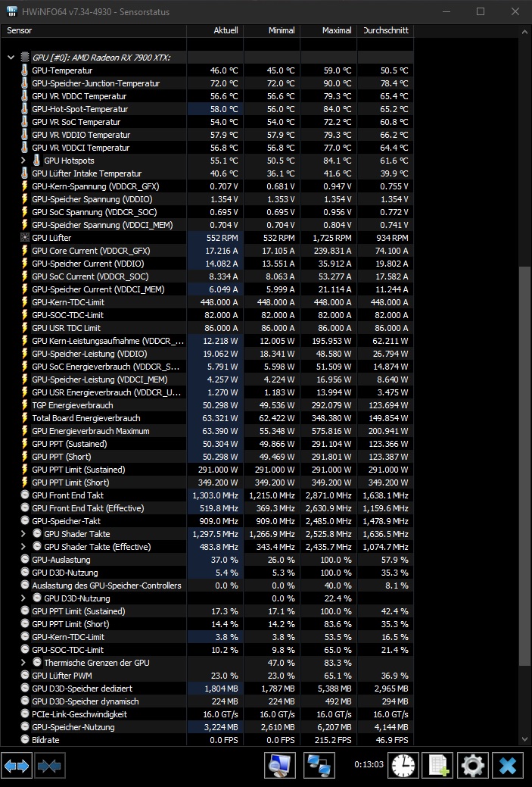Click the Minimal column header
Viewport: 532px width, 787px height.
pyautogui.click(x=272, y=30)
